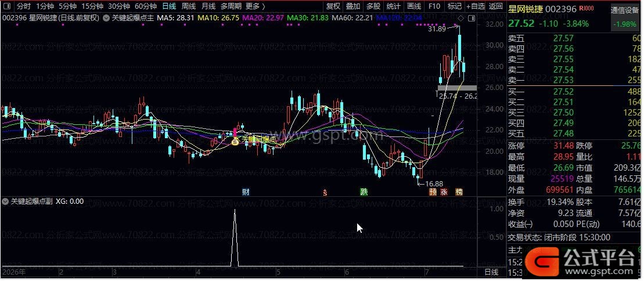Click the 返回 back button
This screenshot has width=644, height=281.
click(496, 6)
